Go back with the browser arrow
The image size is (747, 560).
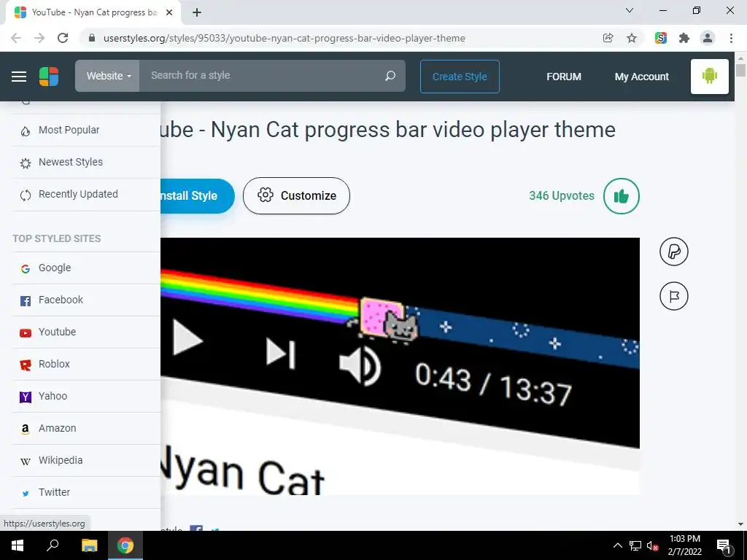[16, 38]
